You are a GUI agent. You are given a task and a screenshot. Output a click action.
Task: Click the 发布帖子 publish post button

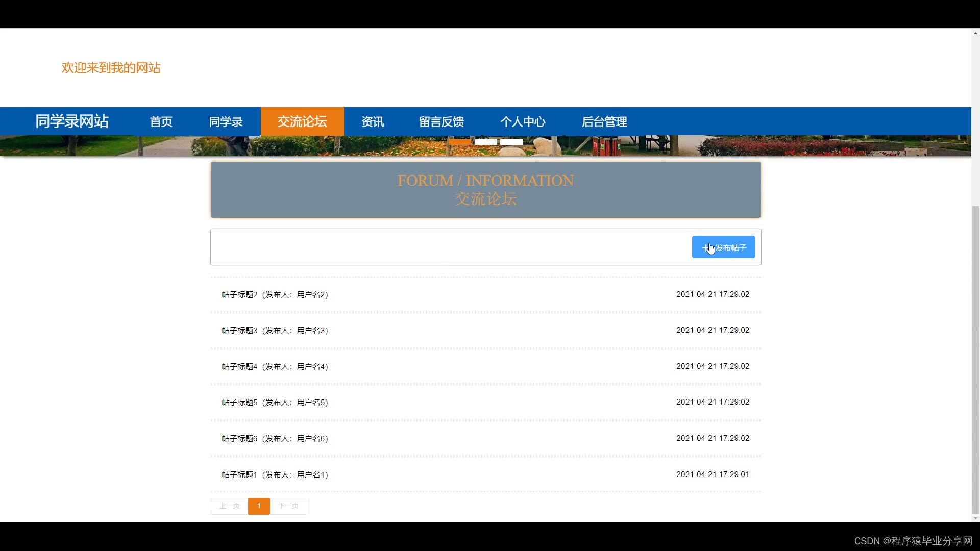[x=723, y=247]
